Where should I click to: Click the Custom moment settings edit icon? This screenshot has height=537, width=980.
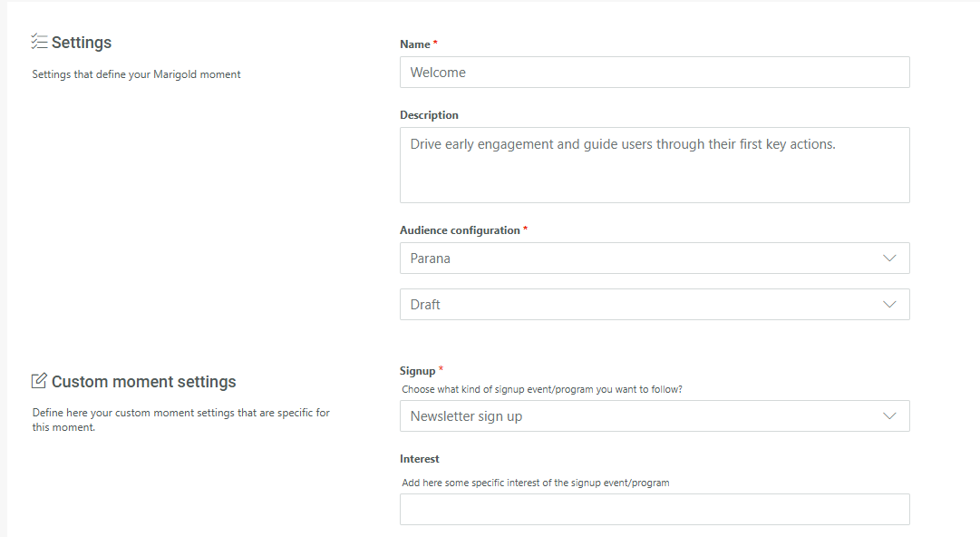coord(39,381)
